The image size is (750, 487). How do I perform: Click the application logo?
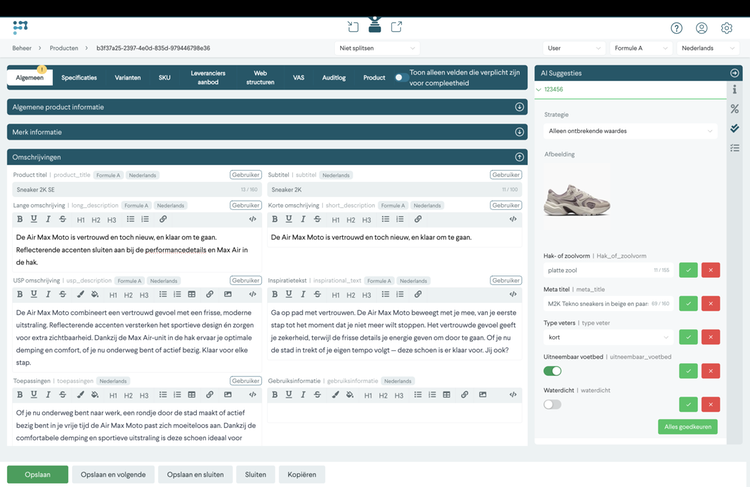(20, 27)
